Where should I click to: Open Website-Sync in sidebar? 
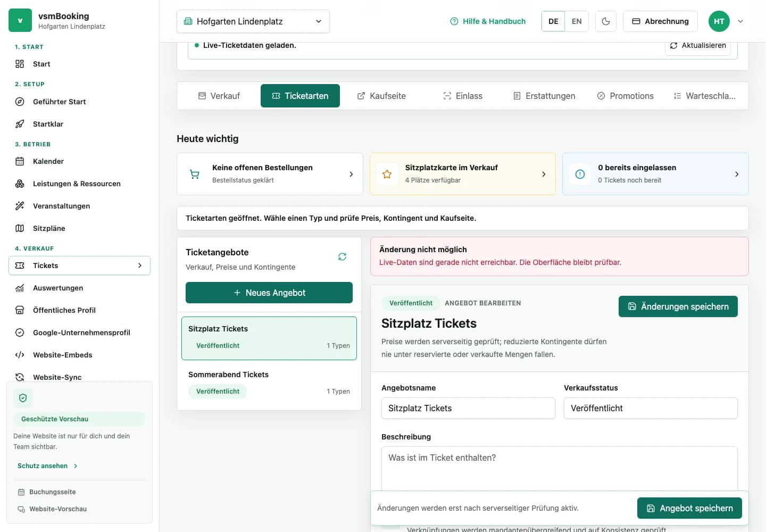pyautogui.click(x=79, y=377)
